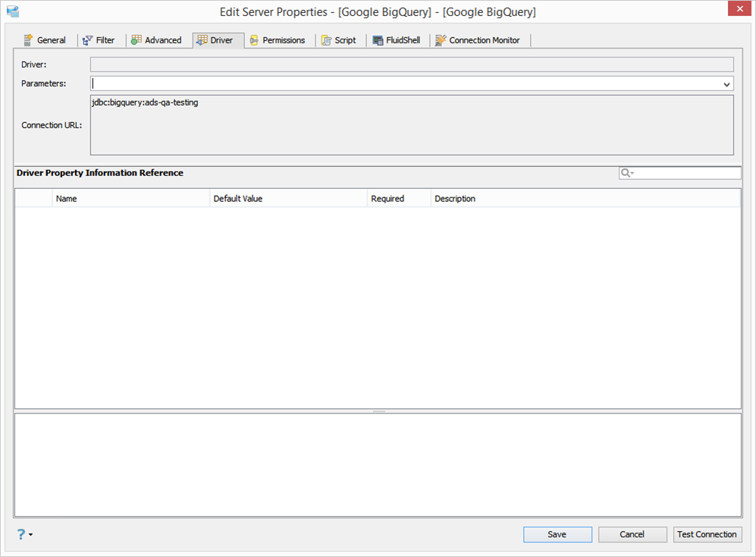Viewport: 756px width, 557px height.
Task: Select the Driver tab
Action: click(x=218, y=40)
